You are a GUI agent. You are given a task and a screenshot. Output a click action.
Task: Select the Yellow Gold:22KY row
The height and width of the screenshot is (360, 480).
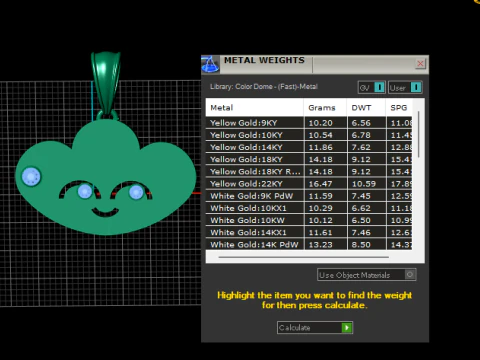point(309,184)
